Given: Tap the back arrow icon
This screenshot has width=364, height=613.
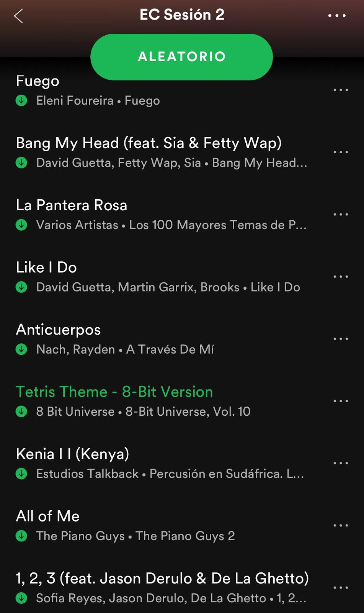Looking at the screenshot, I should click(18, 16).
